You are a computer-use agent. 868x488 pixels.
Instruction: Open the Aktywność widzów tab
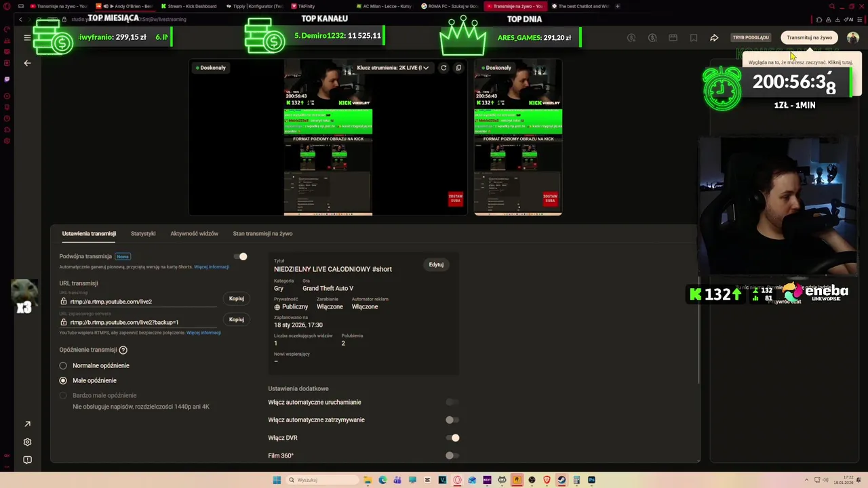pos(194,233)
